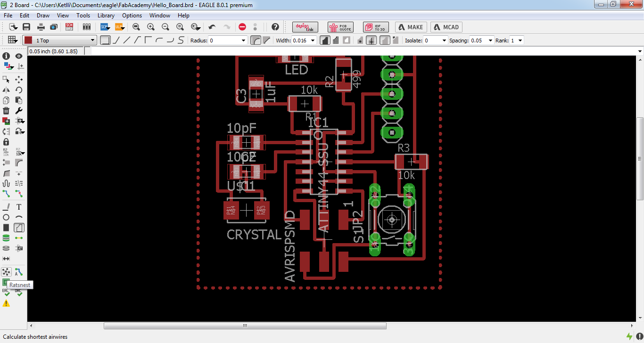Click the Zoom out magnifier icon

point(165,27)
